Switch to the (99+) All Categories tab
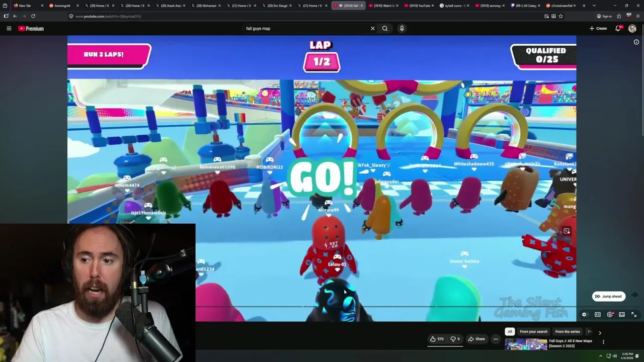 coord(525,6)
